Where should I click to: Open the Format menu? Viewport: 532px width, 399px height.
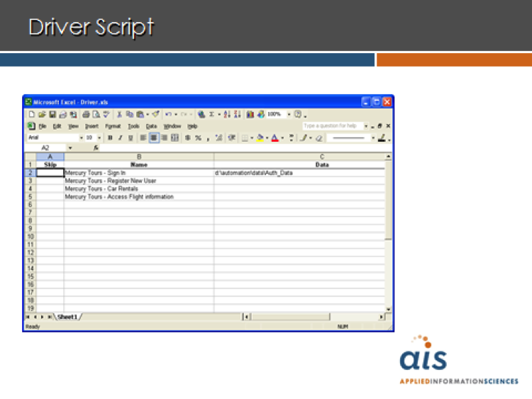point(113,126)
